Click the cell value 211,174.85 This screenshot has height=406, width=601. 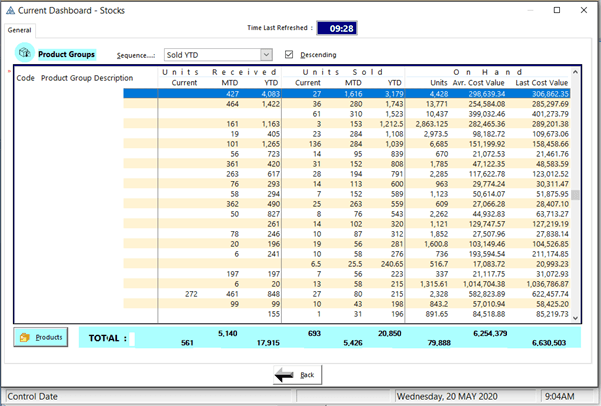pos(550,254)
